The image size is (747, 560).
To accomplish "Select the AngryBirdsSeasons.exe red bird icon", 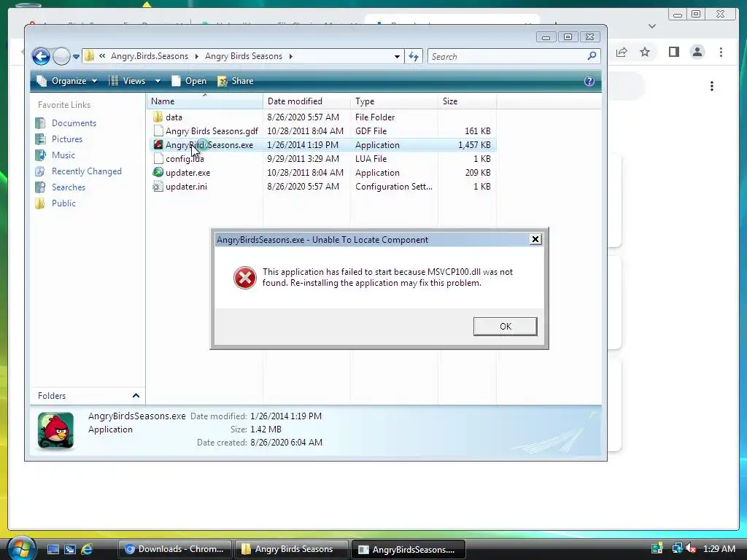I will 158,145.
